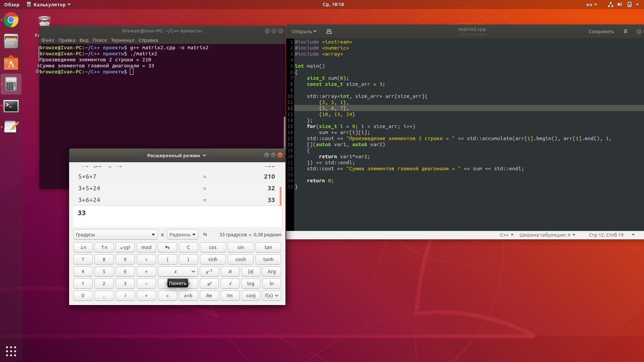Open the Файл menu in terminal
This screenshot has width=644, height=362.
(x=48, y=40)
